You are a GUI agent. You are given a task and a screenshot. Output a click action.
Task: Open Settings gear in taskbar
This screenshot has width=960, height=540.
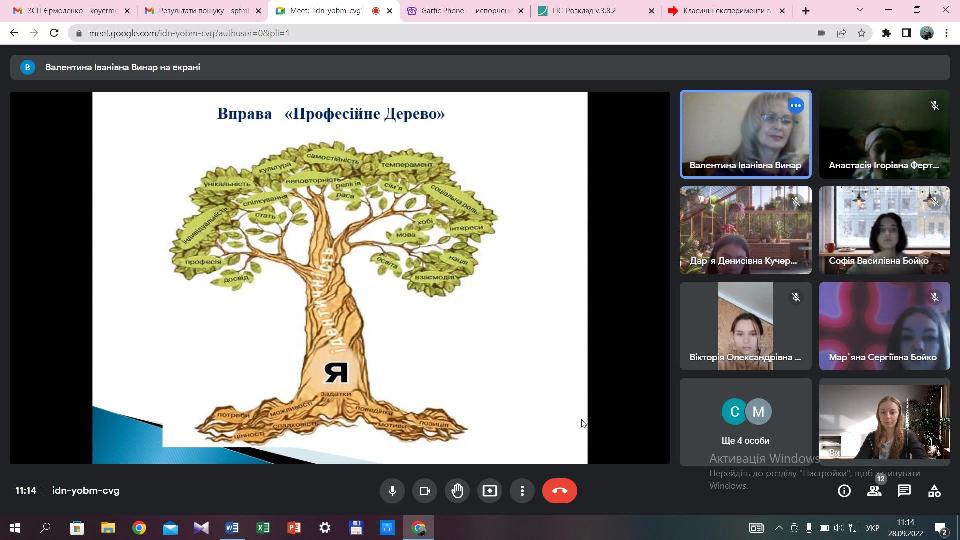[x=325, y=528]
